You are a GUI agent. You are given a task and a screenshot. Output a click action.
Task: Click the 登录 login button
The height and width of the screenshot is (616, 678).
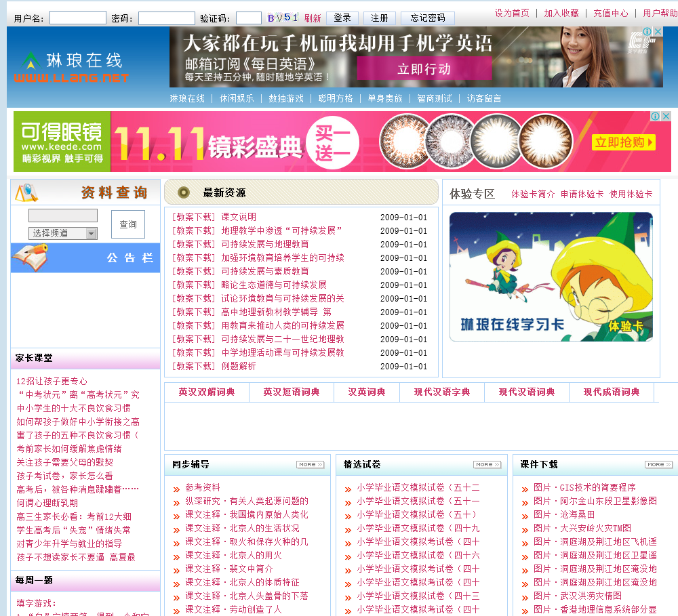[342, 18]
